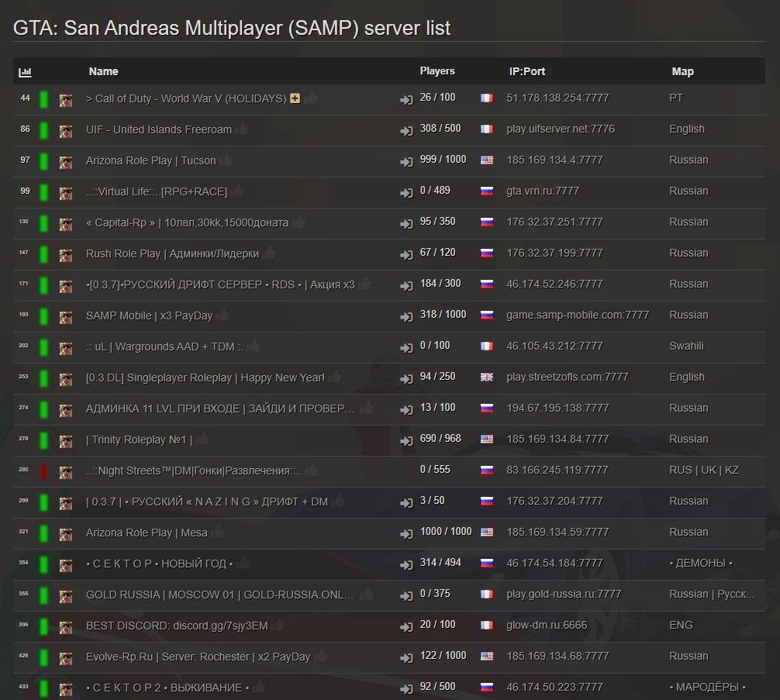The width and height of the screenshot is (780, 700).
Task: Click the rank chart icon in table header
Action: pos(26,72)
